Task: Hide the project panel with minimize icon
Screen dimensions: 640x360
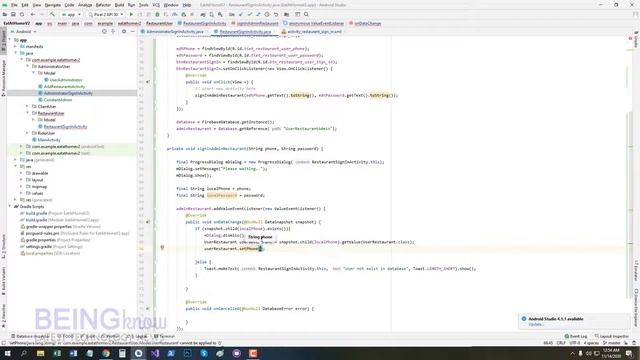Action: point(133,31)
